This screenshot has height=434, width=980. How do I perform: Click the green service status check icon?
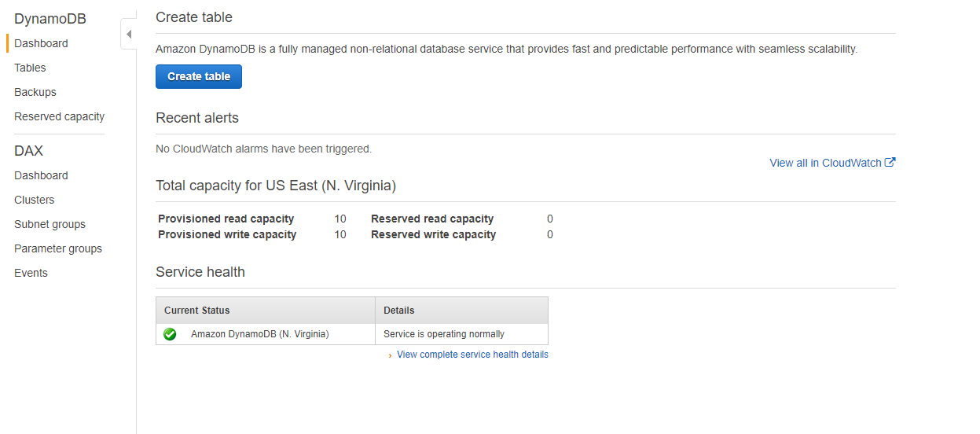[170, 334]
